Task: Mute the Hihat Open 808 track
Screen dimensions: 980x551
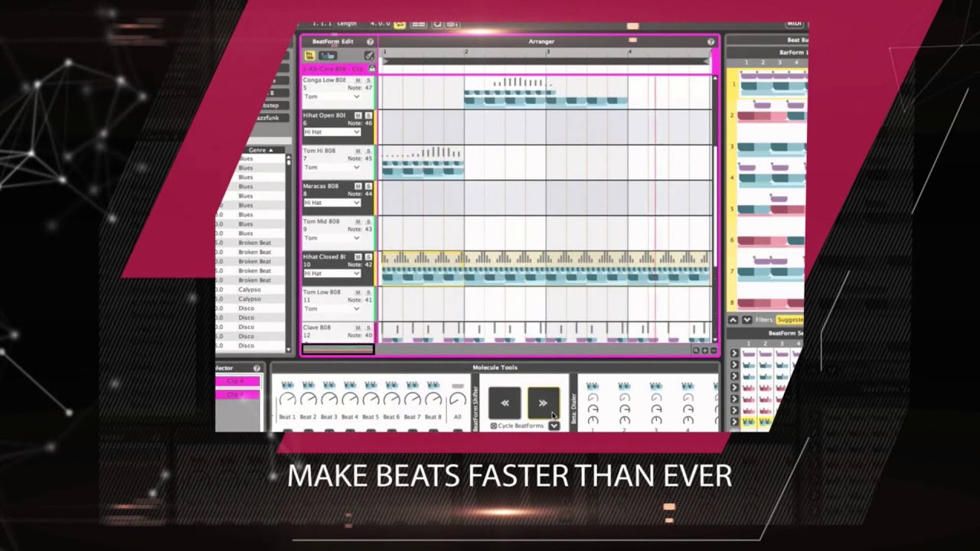Action: [x=358, y=116]
